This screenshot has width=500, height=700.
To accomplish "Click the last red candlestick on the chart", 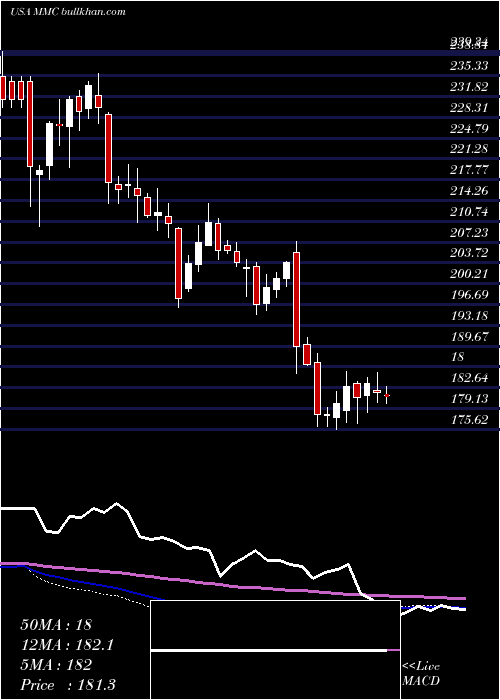I will point(387,395).
